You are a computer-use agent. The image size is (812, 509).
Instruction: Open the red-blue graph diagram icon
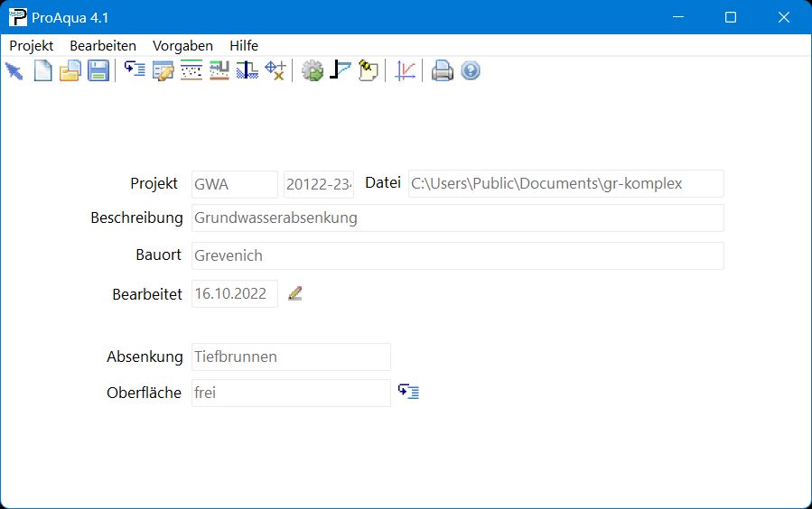click(406, 71)
